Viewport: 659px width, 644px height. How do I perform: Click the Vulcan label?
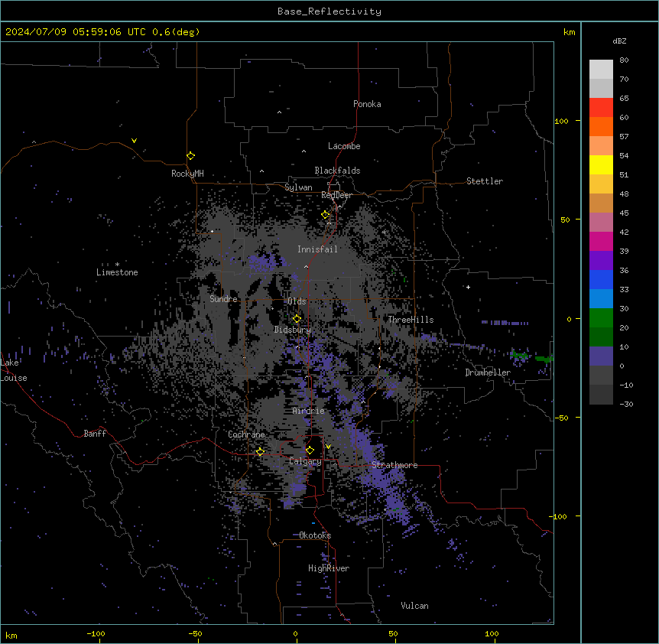pos(414,606)
